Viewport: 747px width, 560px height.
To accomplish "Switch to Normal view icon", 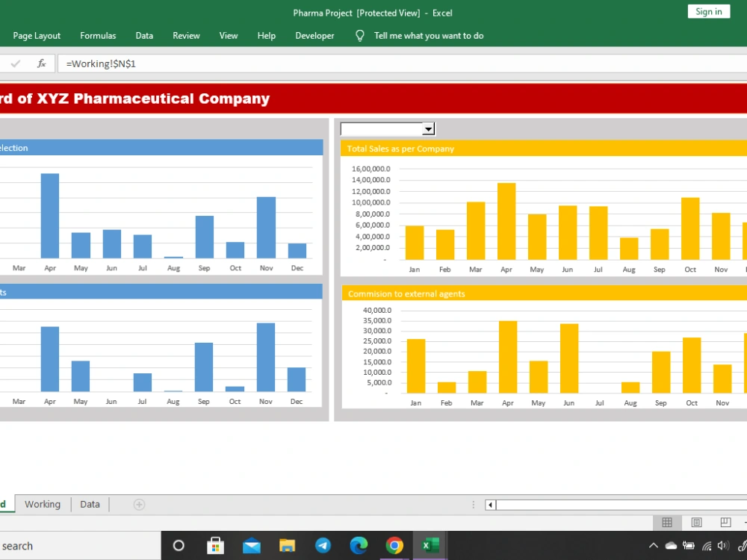I will pyautogui.click(x=667, y=523).
